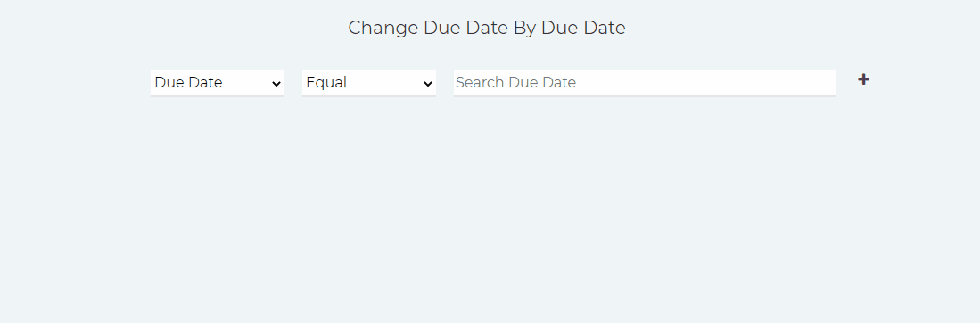Focus the Search Due Date input field
Viewport: 980px width, 323px height.
645,83
